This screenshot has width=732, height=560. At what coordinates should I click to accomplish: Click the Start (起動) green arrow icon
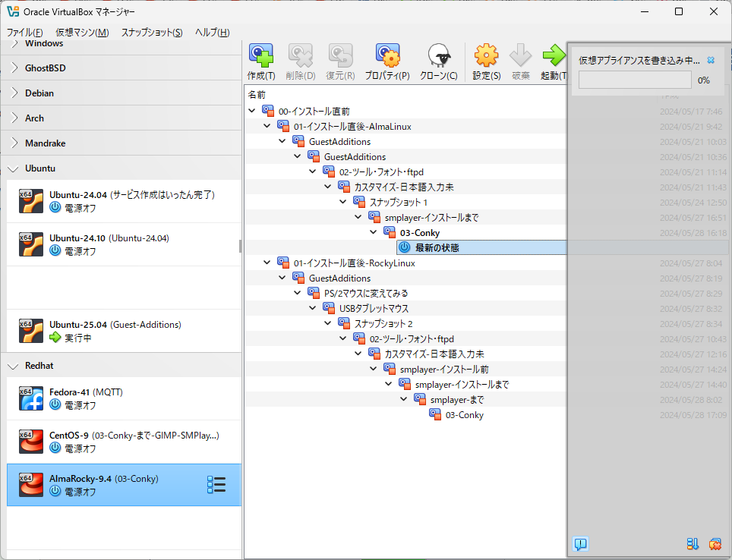point(554,55)
